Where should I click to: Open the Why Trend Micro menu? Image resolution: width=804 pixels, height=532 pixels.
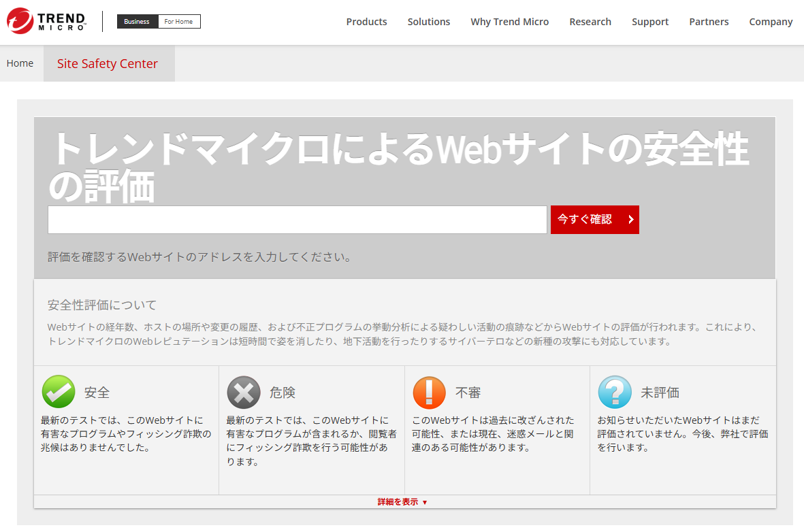(510, 22)
